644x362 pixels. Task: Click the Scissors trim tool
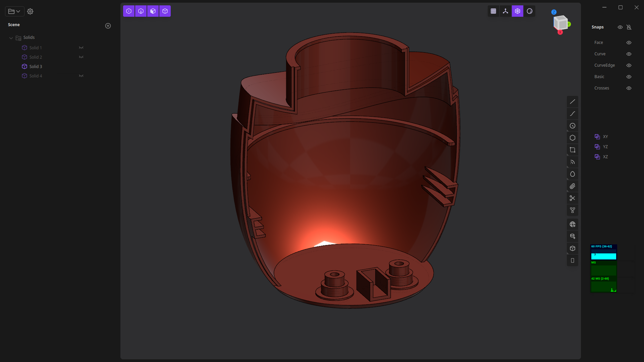point(572,198)
